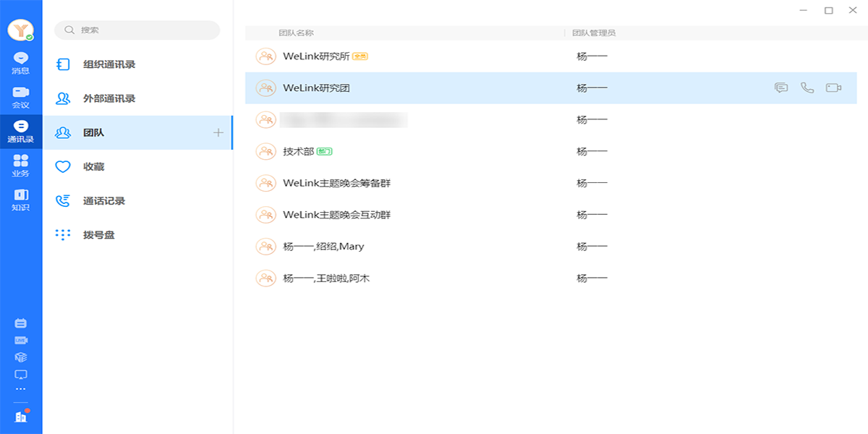868x434 pixels.
Task: Open the Live broadcast icon in sidebar
Action: pos(21,340)
